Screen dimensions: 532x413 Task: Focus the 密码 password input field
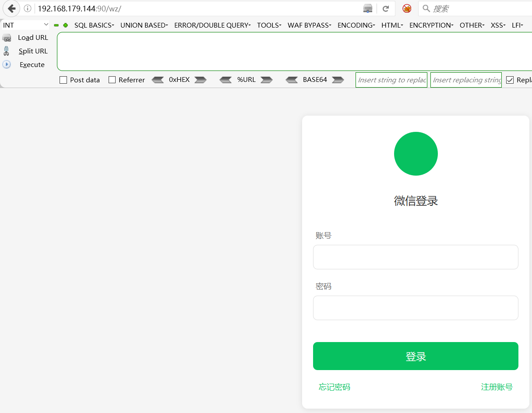tap(416, 308)
